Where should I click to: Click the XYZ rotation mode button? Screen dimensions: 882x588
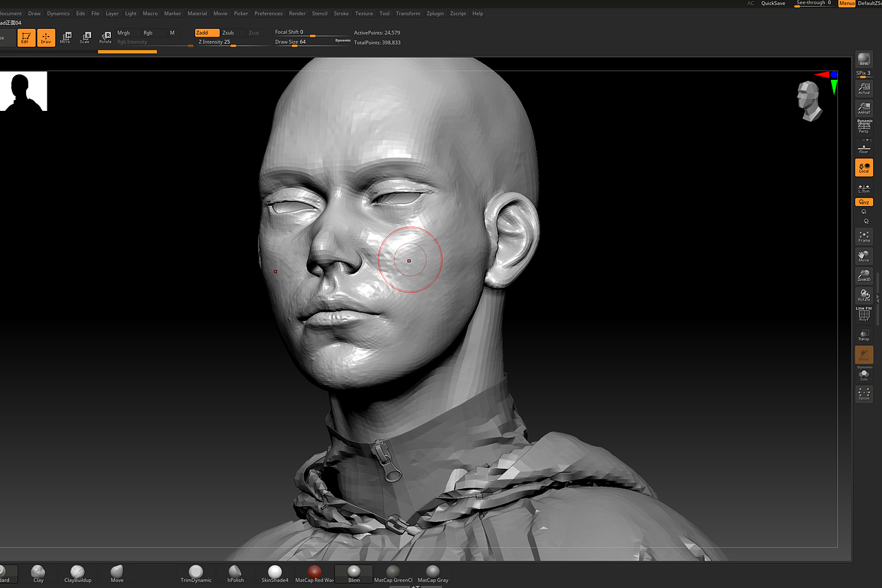[x=864, y=202]
